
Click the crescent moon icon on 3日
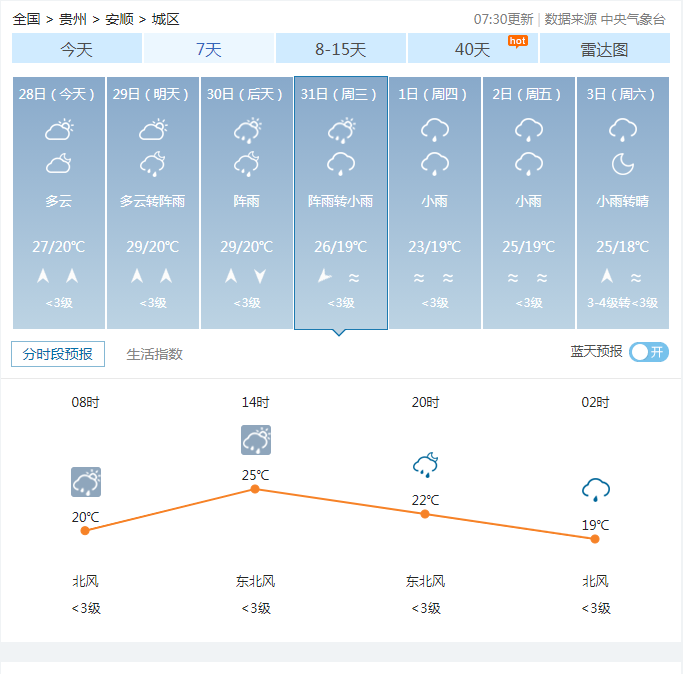(x=622, y=164)
